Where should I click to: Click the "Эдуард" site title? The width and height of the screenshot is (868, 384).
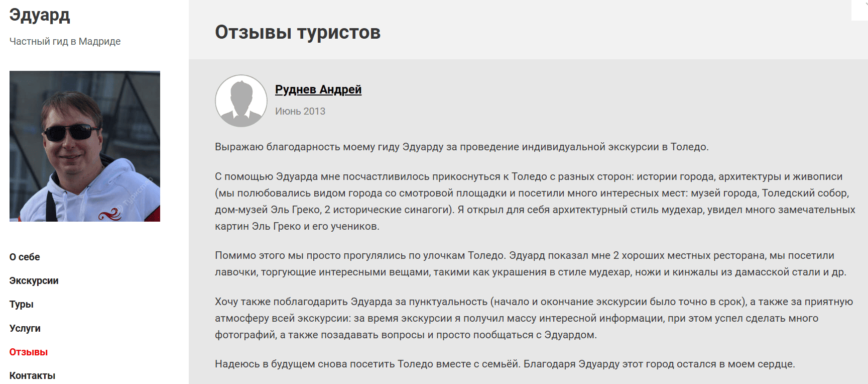(39, 15)
